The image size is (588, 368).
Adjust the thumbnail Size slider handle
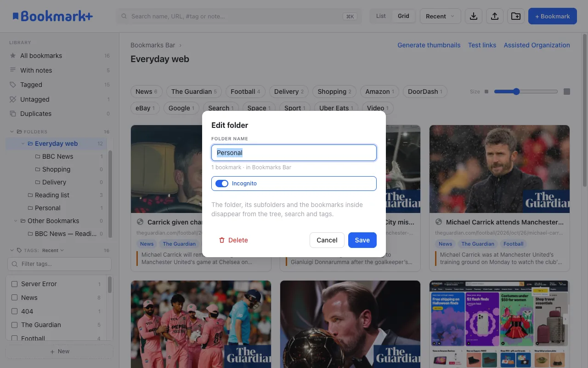pos(516,92)
